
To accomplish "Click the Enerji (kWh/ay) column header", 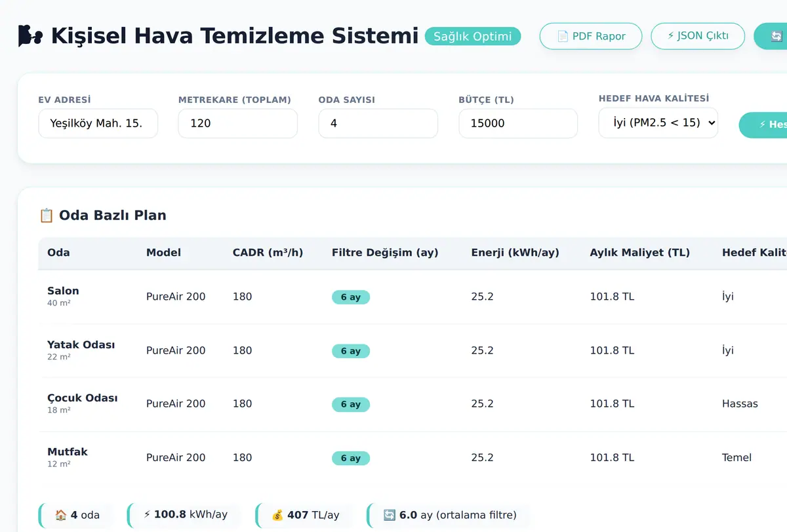I will pos(515,253).
